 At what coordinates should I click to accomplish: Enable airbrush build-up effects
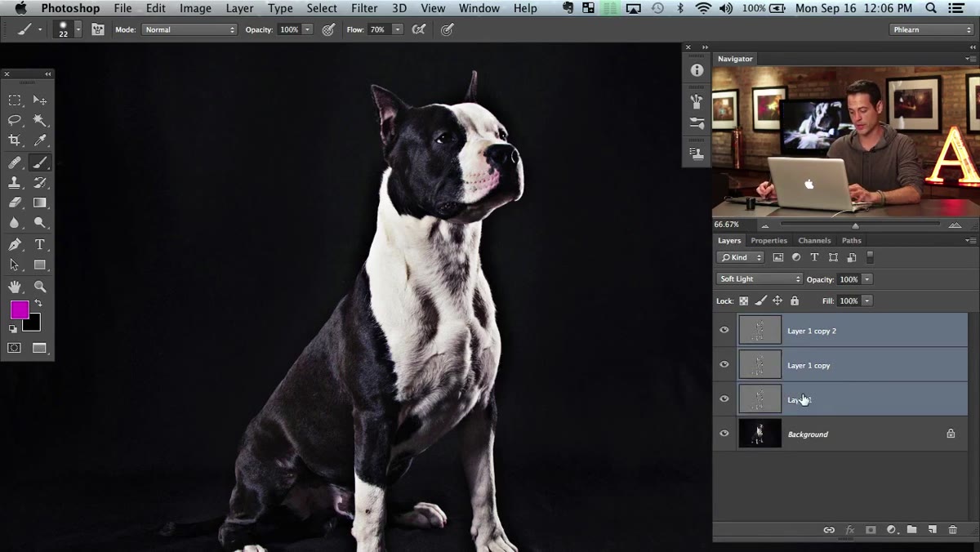point(419,29)
